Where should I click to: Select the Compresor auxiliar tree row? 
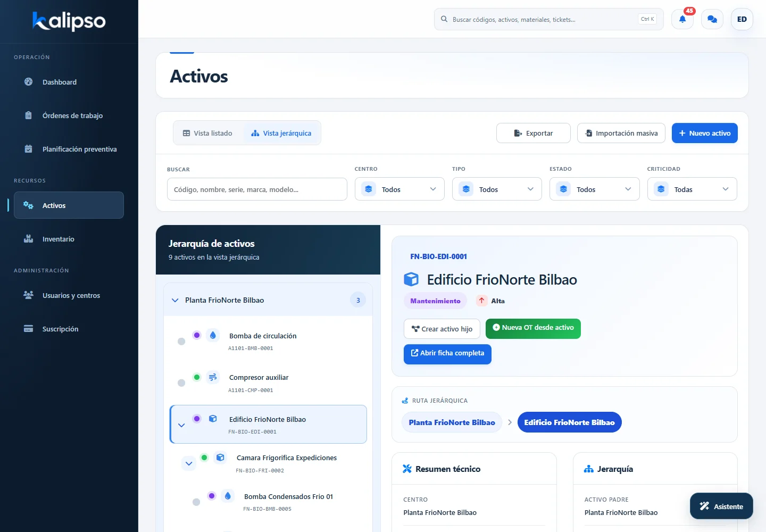(268, 383)
